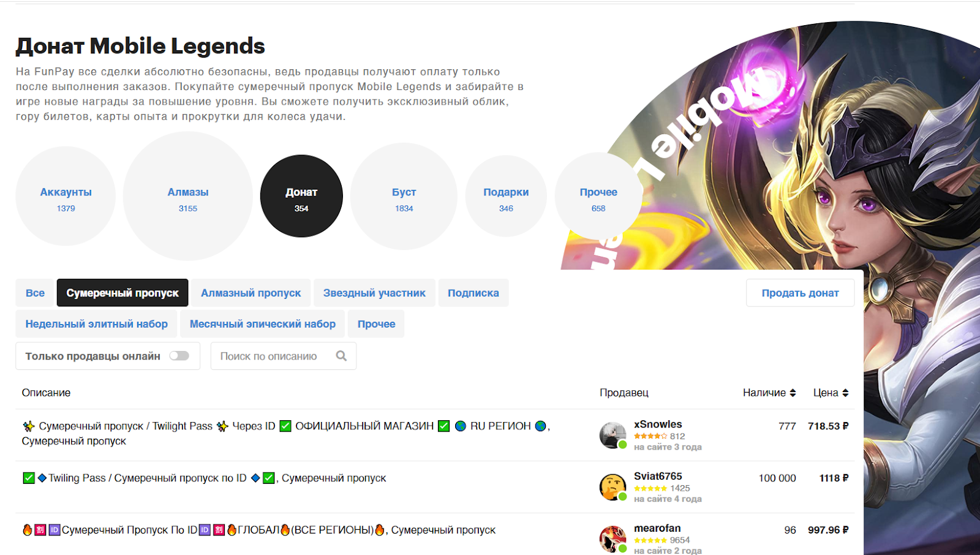
Task: Click Sviat6765 star rating 1425
Action: (661, 488)
